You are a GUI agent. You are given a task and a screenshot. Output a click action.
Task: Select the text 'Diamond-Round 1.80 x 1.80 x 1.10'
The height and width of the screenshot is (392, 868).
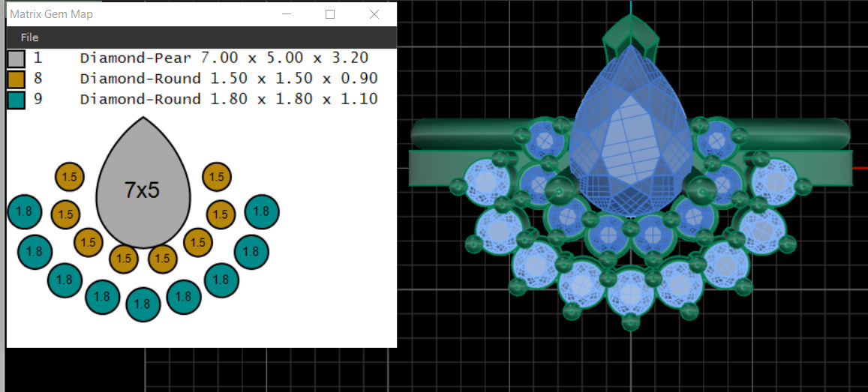229,99
